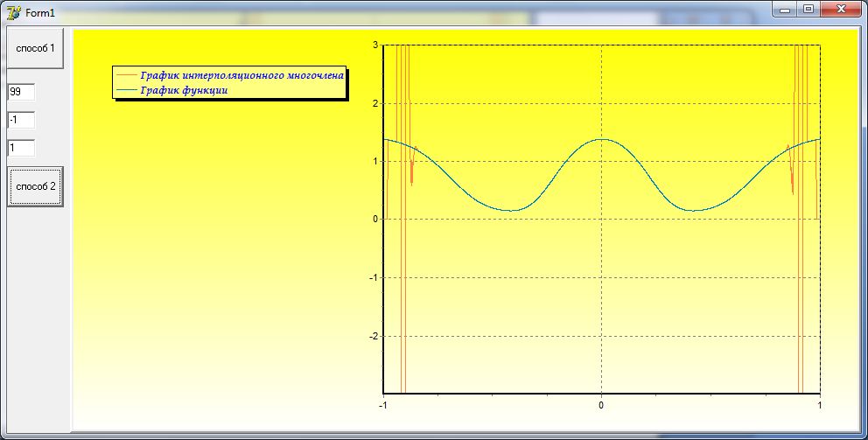Maximize the Form1 window
Image resolution: width=868 pixels, height=440 pixels.
[x=808, y=9]
